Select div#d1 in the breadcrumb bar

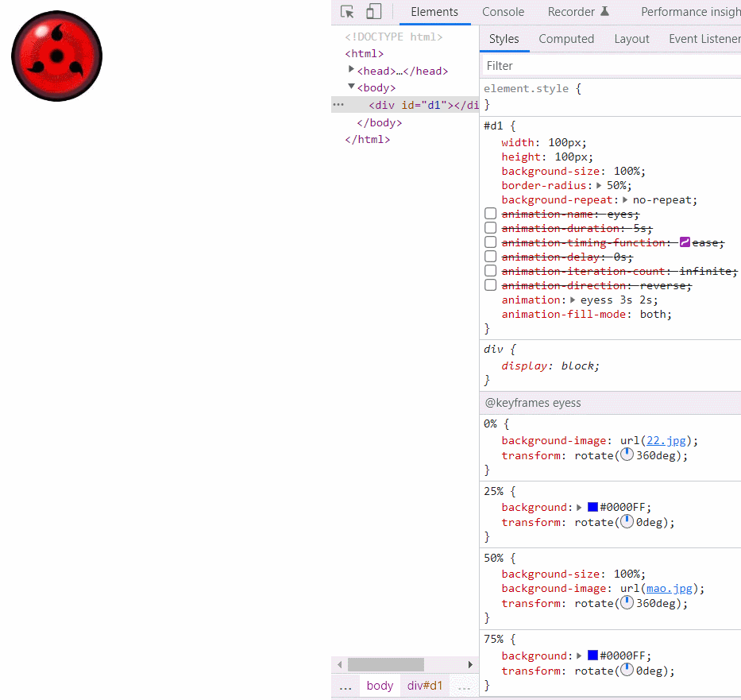click(425, 686)
